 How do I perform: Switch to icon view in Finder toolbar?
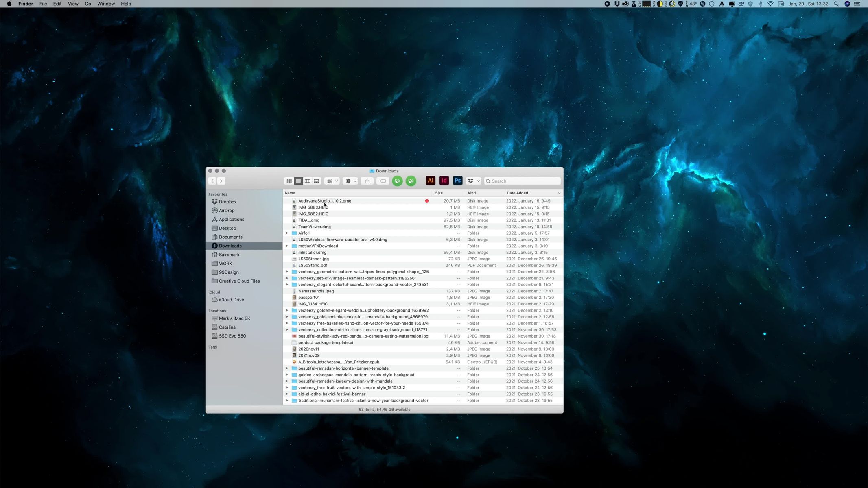(x=289, y=181)
